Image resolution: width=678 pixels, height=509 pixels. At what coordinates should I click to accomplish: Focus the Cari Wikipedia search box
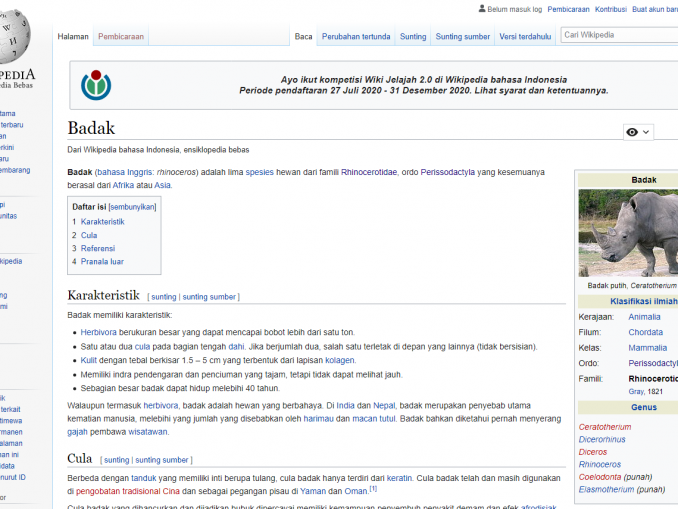tap(619, 35)
